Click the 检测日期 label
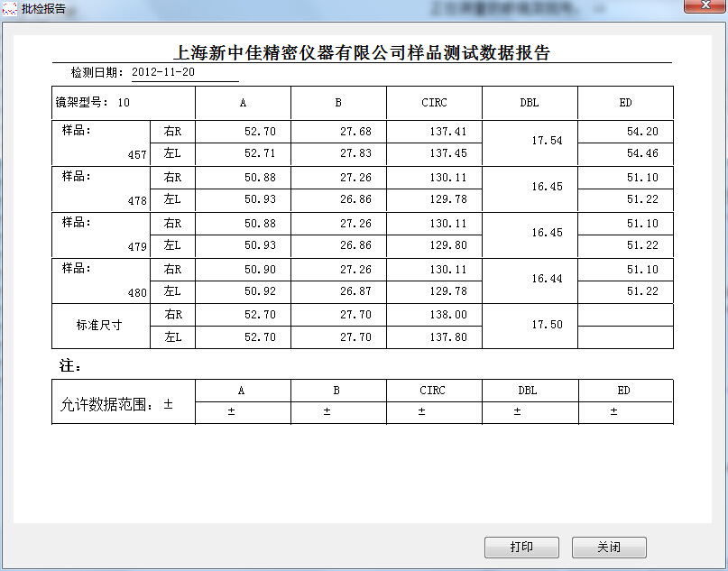The height and width of the screenshot is (571, 728). tap(97, 72)
